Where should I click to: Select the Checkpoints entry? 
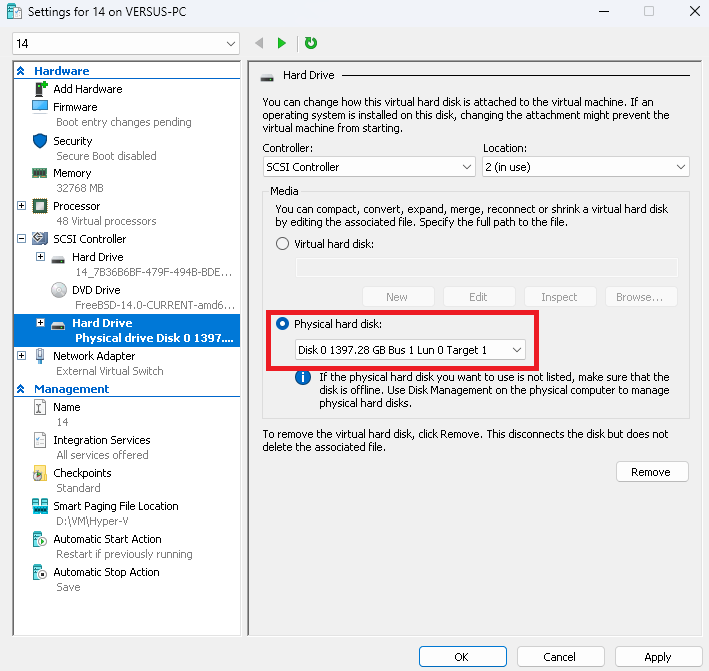pyautogui.click(x=82, y=473)
